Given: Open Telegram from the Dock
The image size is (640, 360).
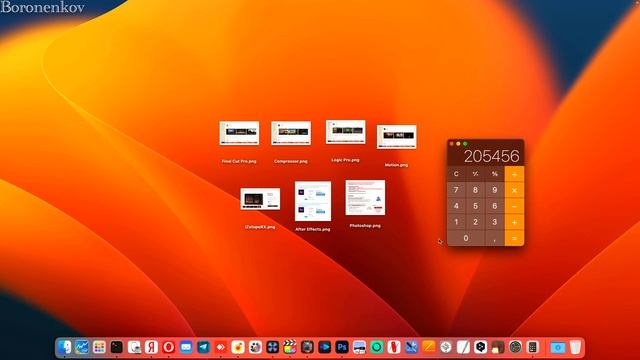Looking at the screenshot, I should coord(203,347).
